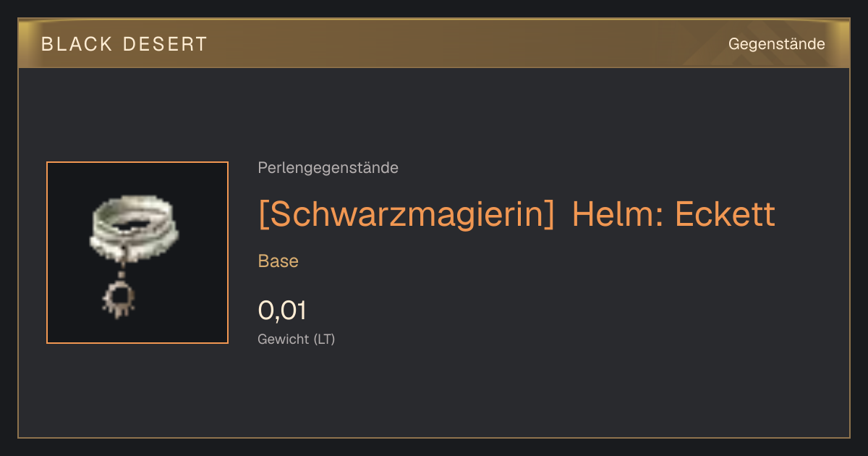Click the spiked pendant charm on item icon
The width and height of the screenshot is (868, 456).
[x=120, y=298]
